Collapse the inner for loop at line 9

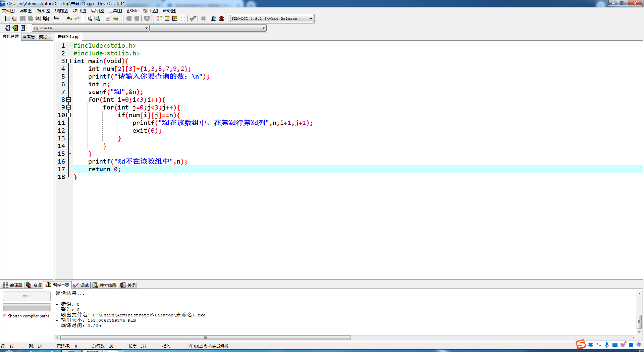tap(69, 107)
